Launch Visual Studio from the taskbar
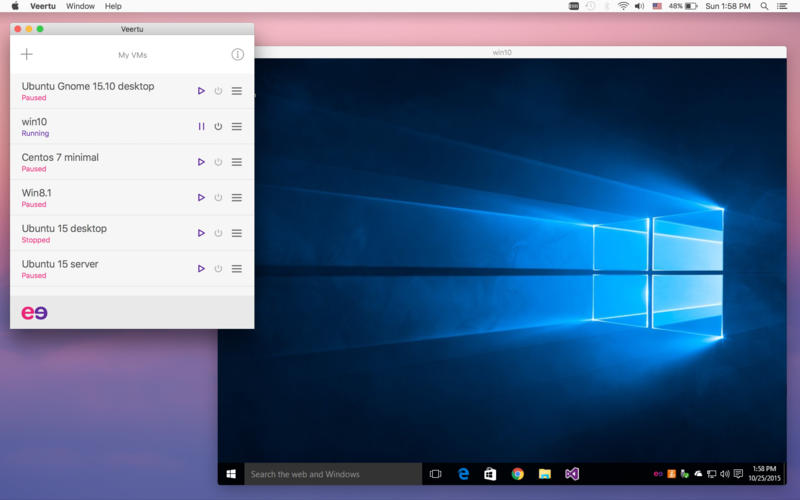The width and height of the screenshot is (800, 500). tap(572, 474)
